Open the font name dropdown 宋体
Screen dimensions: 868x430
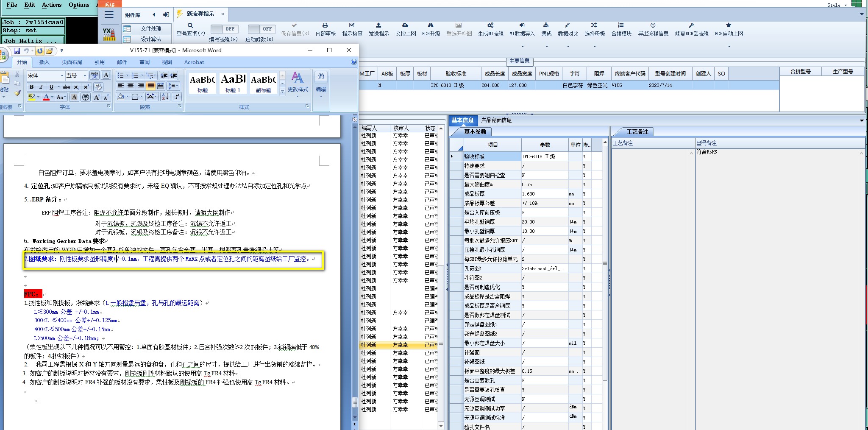(62, 75)
